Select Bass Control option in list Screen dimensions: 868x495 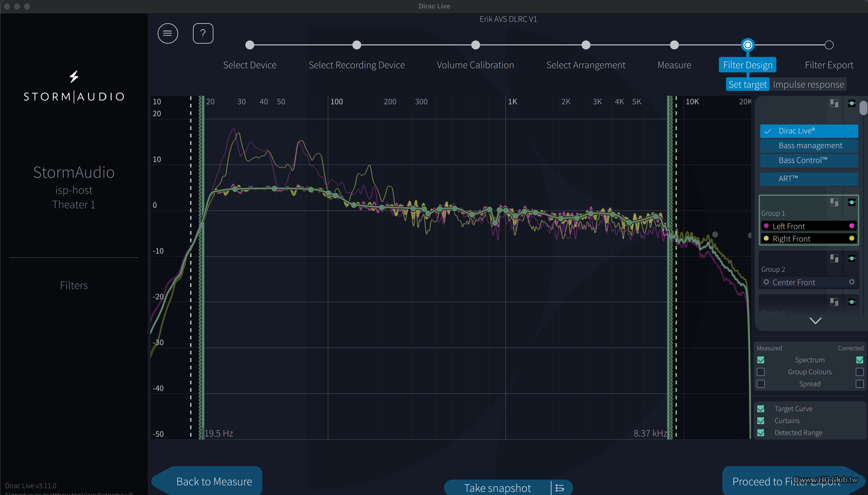pos(809,160)
